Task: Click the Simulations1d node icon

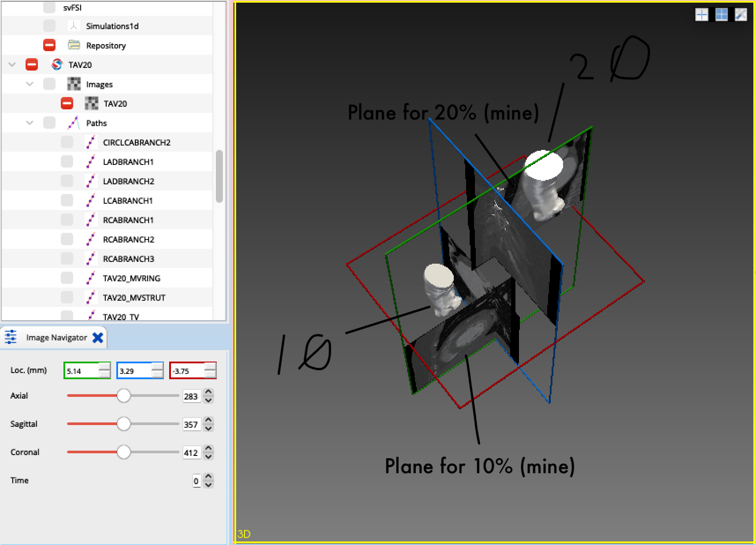Action: pyautogui.click(x=74, y=26)
